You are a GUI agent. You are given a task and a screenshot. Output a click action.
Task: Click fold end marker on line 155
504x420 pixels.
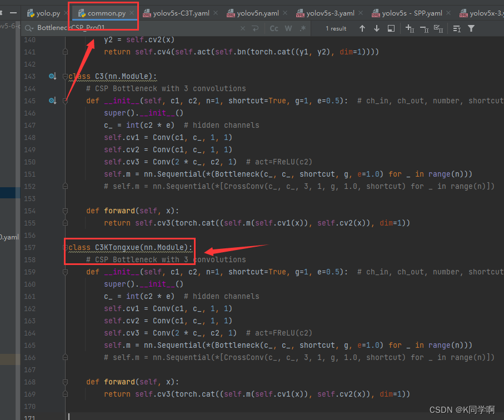point(65,223)
